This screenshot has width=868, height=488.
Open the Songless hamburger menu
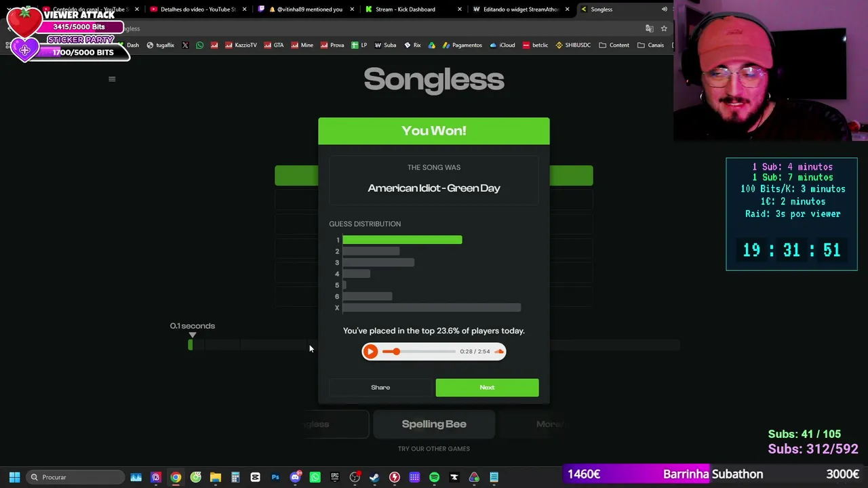click(x=112, y=79)
